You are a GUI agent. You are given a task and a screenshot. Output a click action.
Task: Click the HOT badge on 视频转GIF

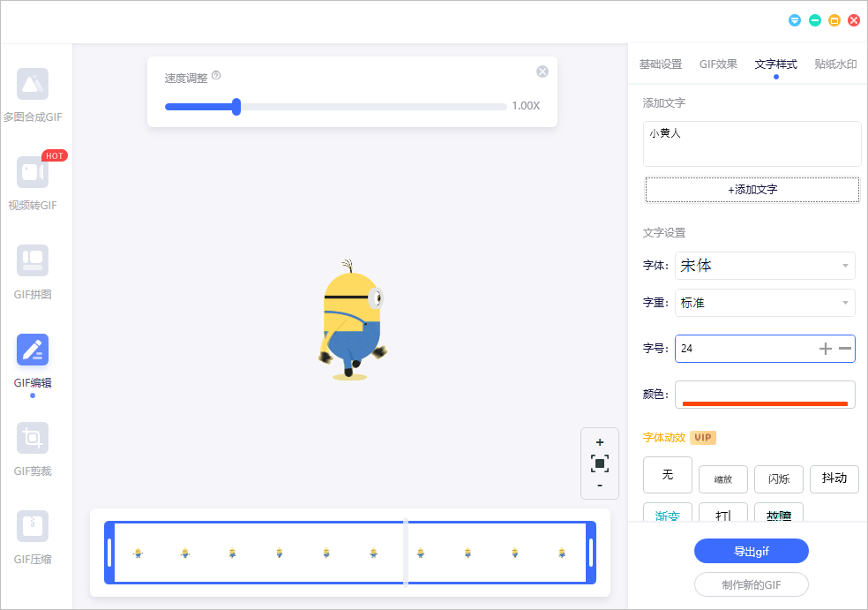(x=55, y=155)
